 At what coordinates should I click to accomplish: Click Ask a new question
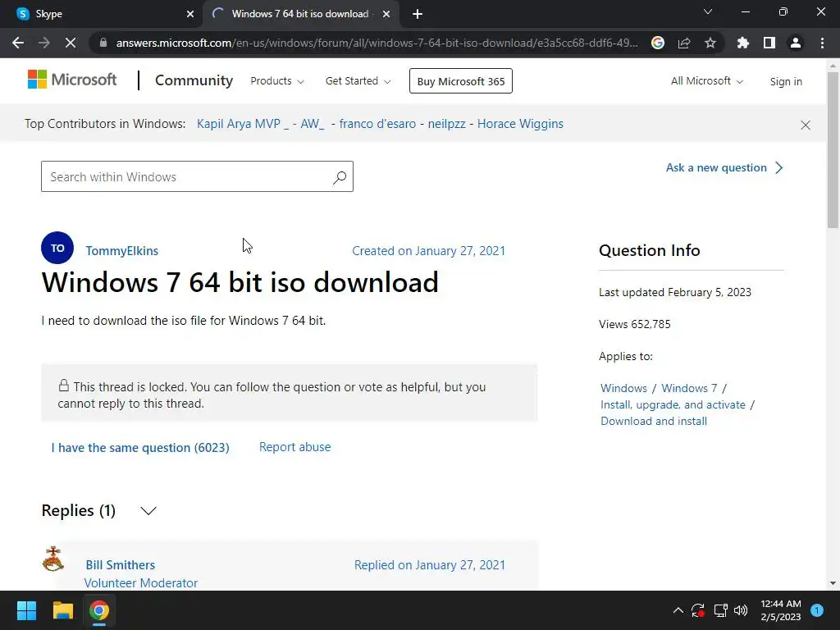click(724, 167)
